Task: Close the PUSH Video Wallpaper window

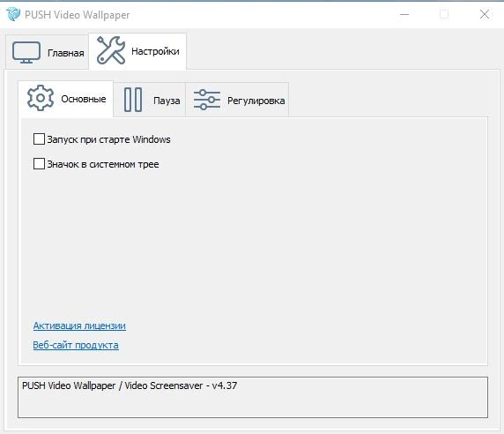Action: point(485,14)
